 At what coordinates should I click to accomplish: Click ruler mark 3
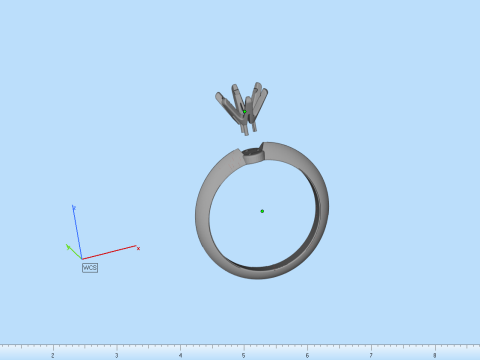[116, 356]
